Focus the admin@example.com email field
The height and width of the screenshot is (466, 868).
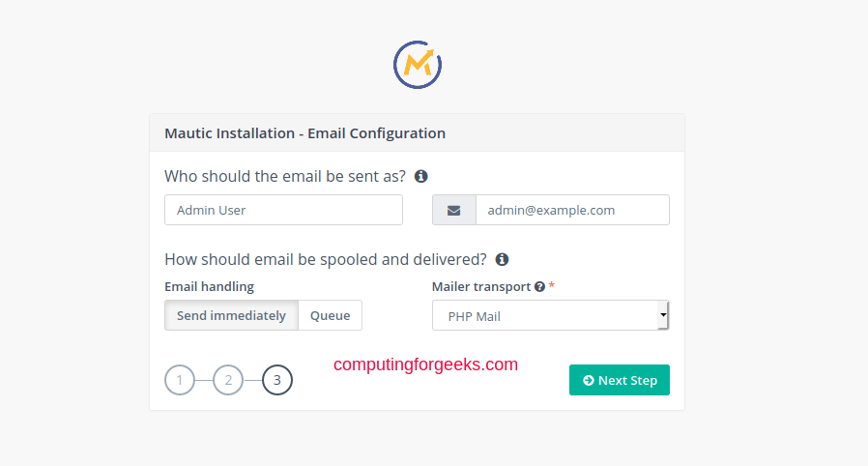(x=572, y=210)
